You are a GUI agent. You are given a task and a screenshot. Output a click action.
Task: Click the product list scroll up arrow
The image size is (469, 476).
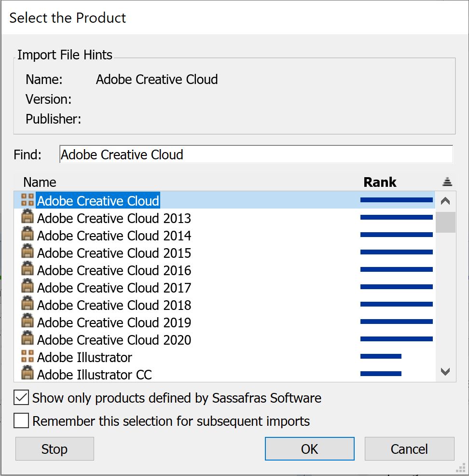445,201
